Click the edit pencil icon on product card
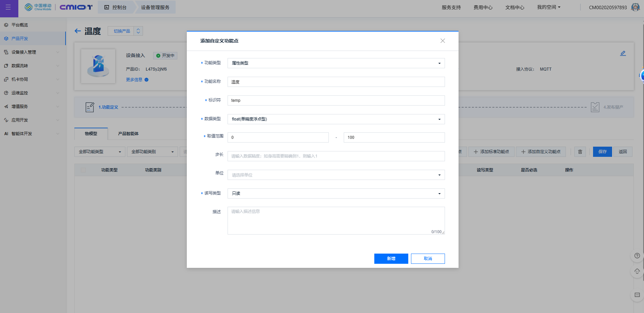Image resolution: width=644 pixels, height=313 pixels. click(x=623, y=53)
